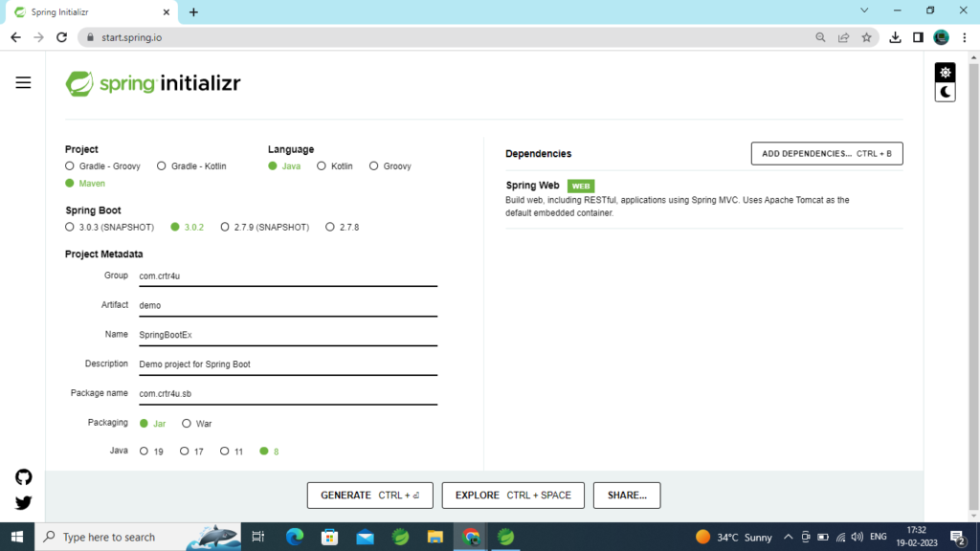
Task: Switch to Chrome in the taskbar
Action: (471, 537)
